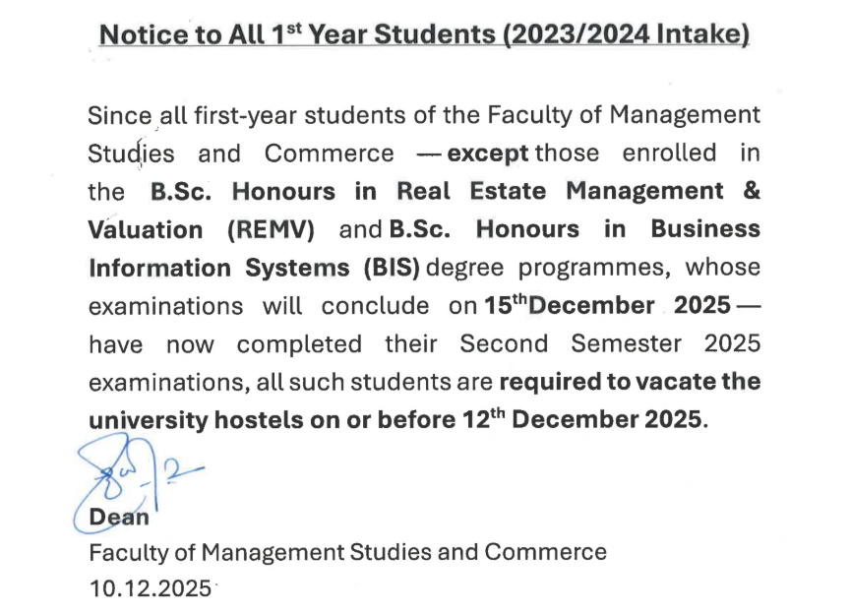Click the date 10.12.2025 at bottom
This screenshot has height=616, width=850.
tap(150, 588)
